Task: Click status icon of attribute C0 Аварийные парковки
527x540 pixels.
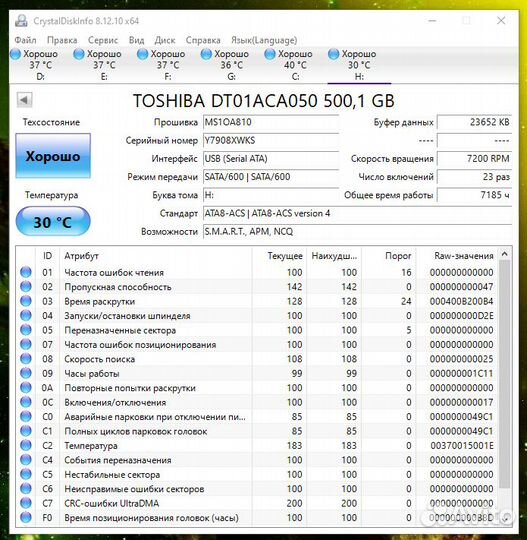Action: pos(26,417)
